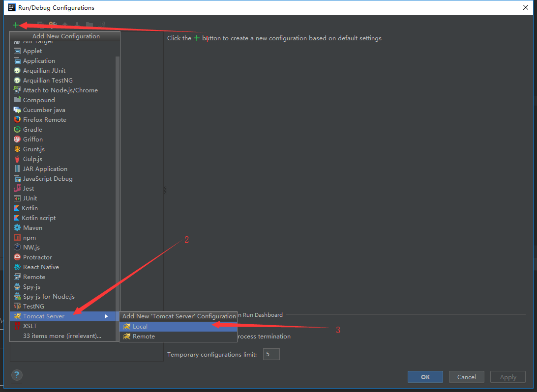Click the folder icon in the configurations toolbar
Image resolution: width=537 pixels, height=392 pixels.
(89, 25)
